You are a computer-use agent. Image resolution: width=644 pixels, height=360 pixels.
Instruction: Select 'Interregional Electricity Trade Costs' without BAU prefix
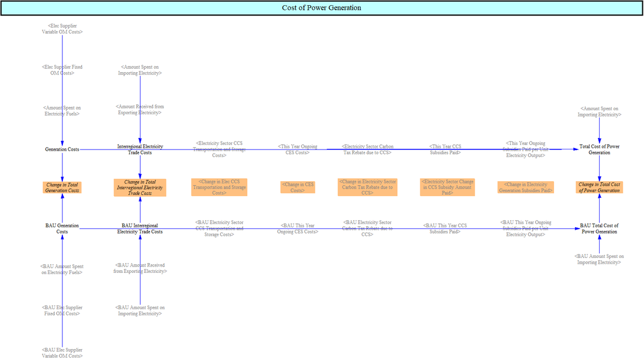[140, 149]
